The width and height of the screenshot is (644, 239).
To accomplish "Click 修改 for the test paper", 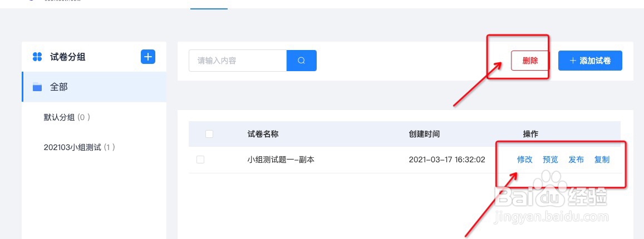I will pyautogui.click(x=525, y=160).
